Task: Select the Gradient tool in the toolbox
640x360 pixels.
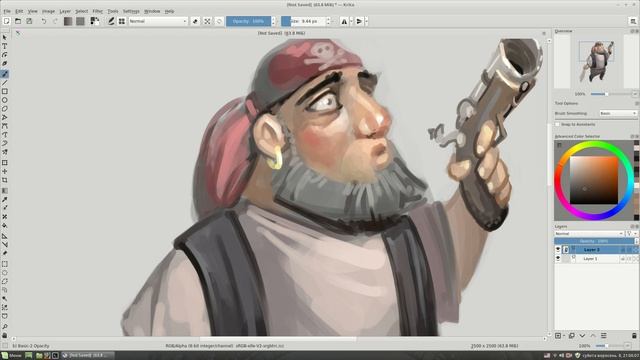Action: [x=4, y=191]
